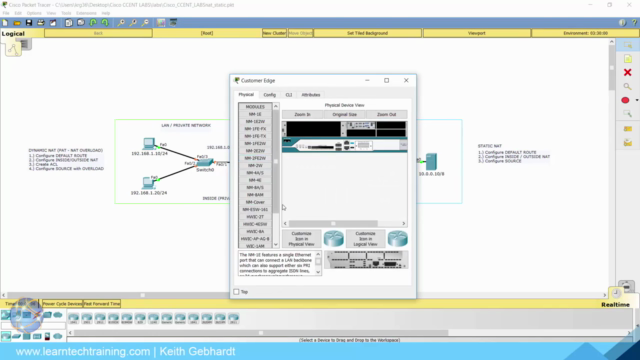The height and width of the screenshot is (360, 640).
Task: Click the green Redo arrow icon
Action: (x=105, y=23)
